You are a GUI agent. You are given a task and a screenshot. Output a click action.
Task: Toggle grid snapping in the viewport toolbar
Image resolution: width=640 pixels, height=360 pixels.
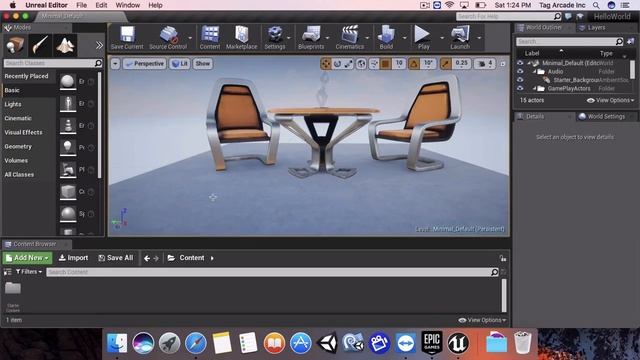pos(385,64)
